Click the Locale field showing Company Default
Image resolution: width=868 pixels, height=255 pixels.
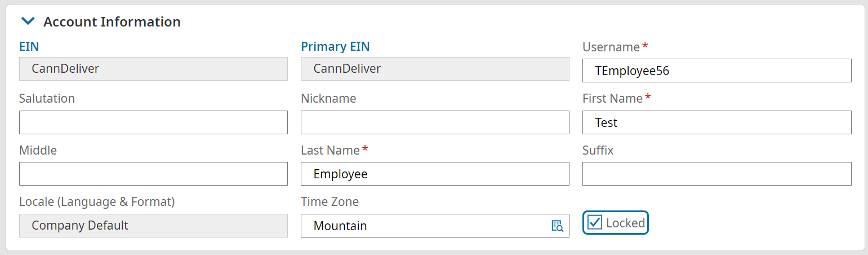(153, 226)
